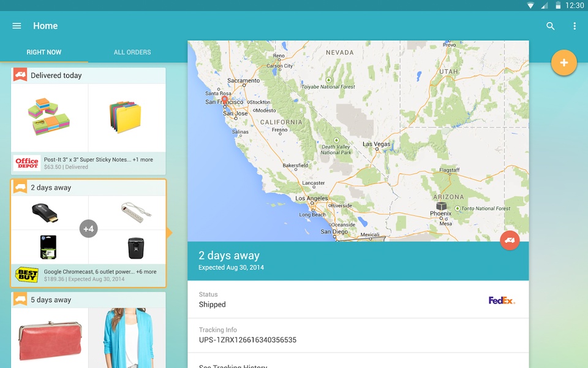The width and height of the screenshot is (588, 368).
Task: Click the Office Depot logo
Action: tap(26, 163)
